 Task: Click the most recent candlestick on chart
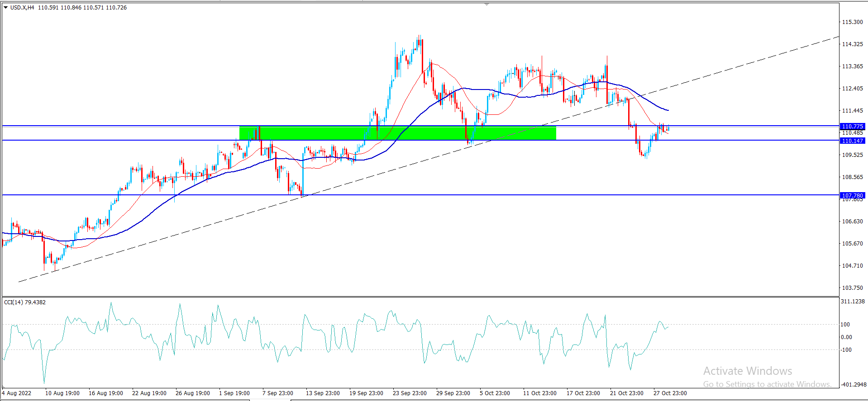668,129
